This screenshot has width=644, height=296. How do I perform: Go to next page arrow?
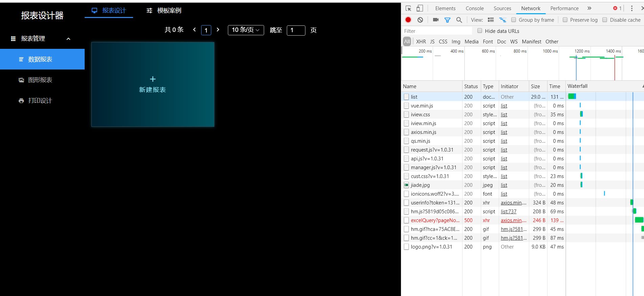[x=218, y=30]
